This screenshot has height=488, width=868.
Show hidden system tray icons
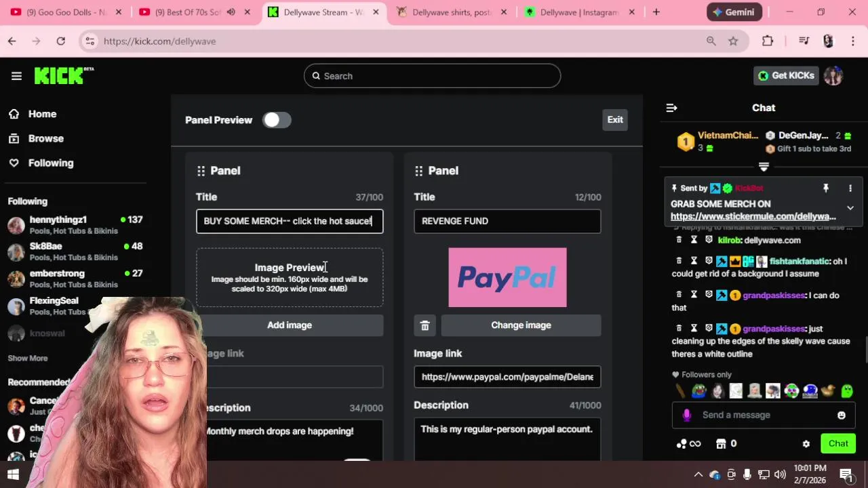(698, 474)
